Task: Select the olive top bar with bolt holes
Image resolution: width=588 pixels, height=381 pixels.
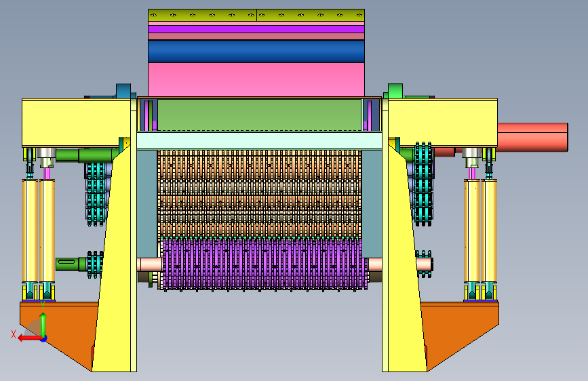Action: 256,16
